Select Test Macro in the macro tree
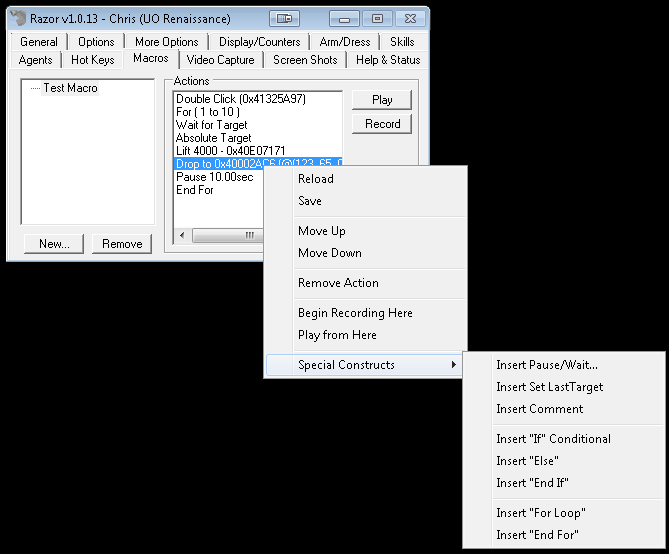This screenshot has height=554, width=669. pyautogui.click(x=70, y=88)
